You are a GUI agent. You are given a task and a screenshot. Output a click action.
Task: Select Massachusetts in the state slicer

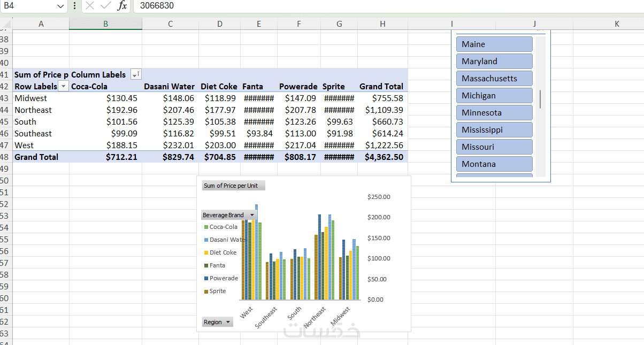pyautogui.click(x=494, y=79)
